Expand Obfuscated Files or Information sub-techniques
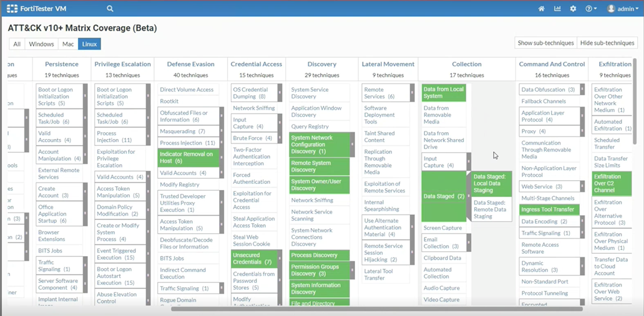Viewport: 644px width, 316px height. 222,116
